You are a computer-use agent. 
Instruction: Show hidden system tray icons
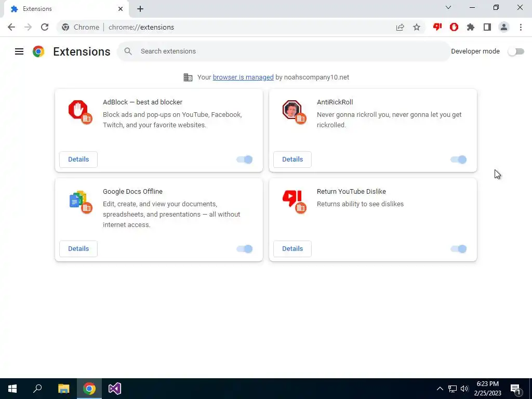[440, 389]
